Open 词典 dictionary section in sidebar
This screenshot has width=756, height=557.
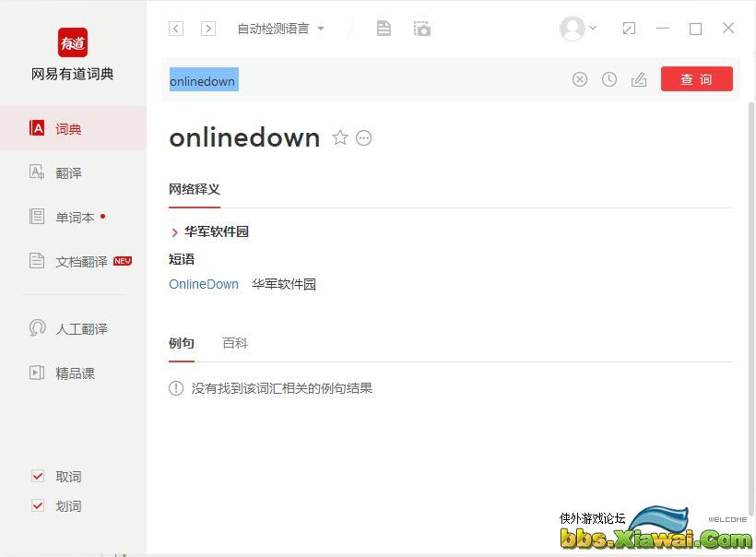pyautogui.click(x=73, y=129)
